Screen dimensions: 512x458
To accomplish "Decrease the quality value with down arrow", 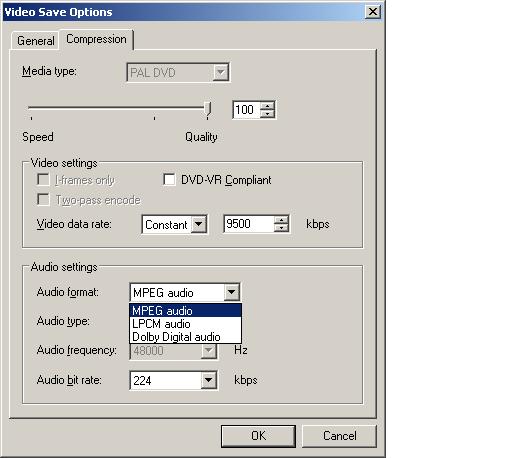I will pyautogui.click(x=267, y=114).
